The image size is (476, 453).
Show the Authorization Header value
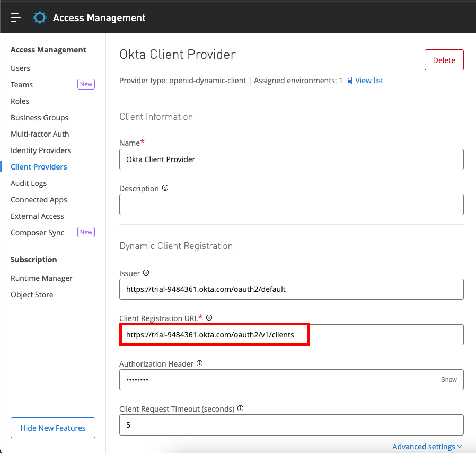pyautogui.click(x=448, y=380)
